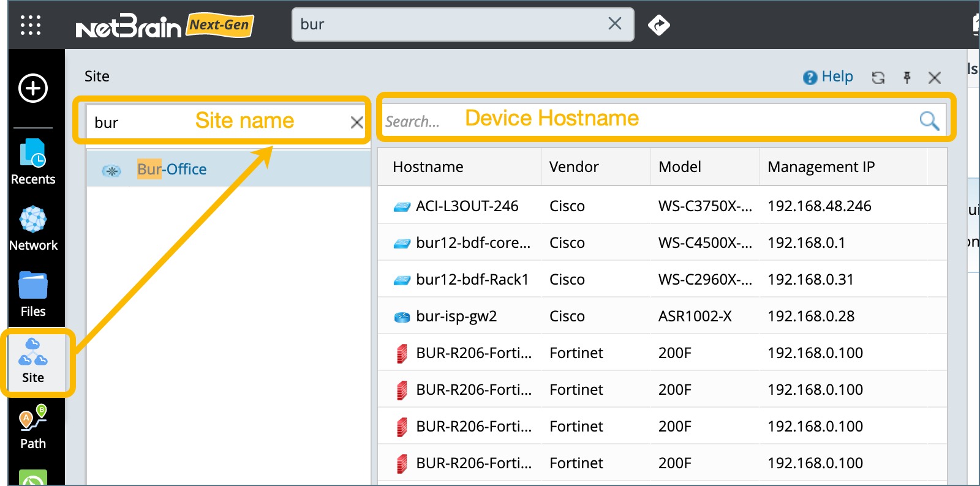The width and height of the screenshot is (980, 486).
Task: Select the Bur-Office site
Action: 171,170
